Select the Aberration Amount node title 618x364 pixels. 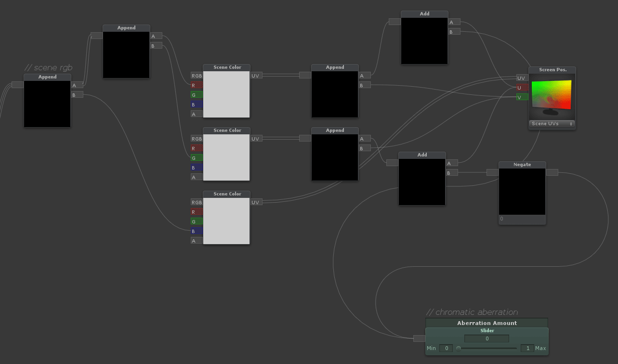[x=487, y=323]
